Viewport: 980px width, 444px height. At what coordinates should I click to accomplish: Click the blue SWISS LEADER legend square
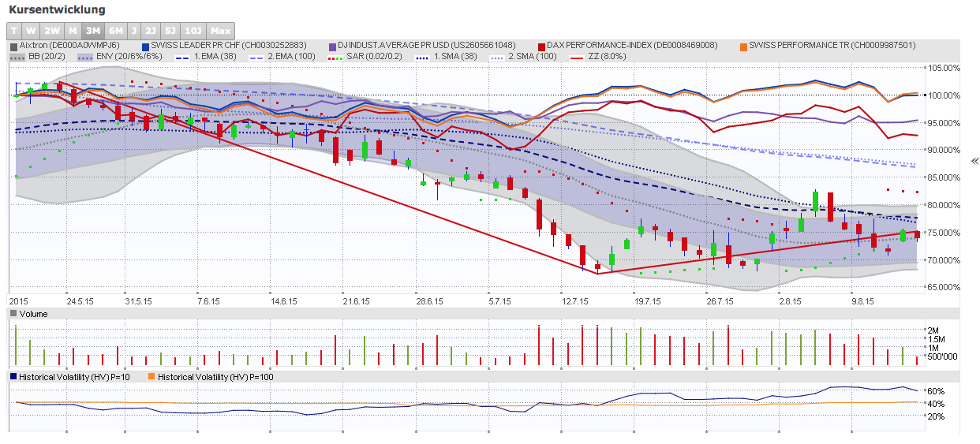coord(145,46)
